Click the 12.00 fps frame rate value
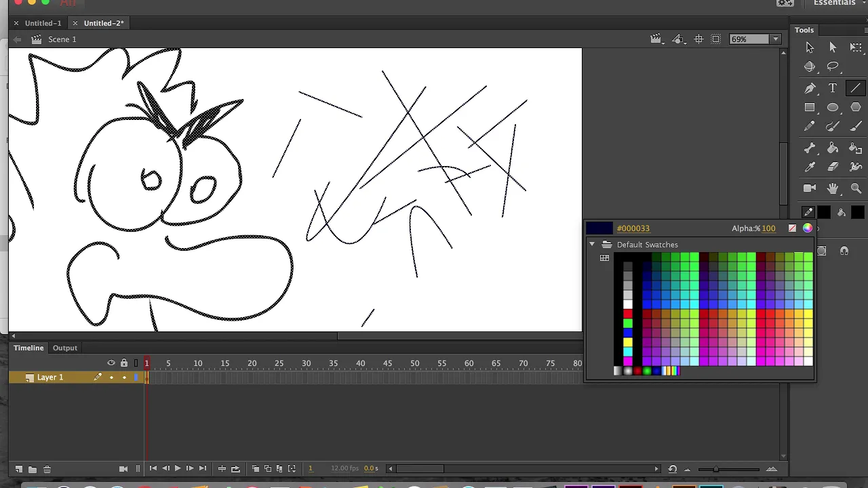Screen dimensions: 868x488 pos(344,468)
